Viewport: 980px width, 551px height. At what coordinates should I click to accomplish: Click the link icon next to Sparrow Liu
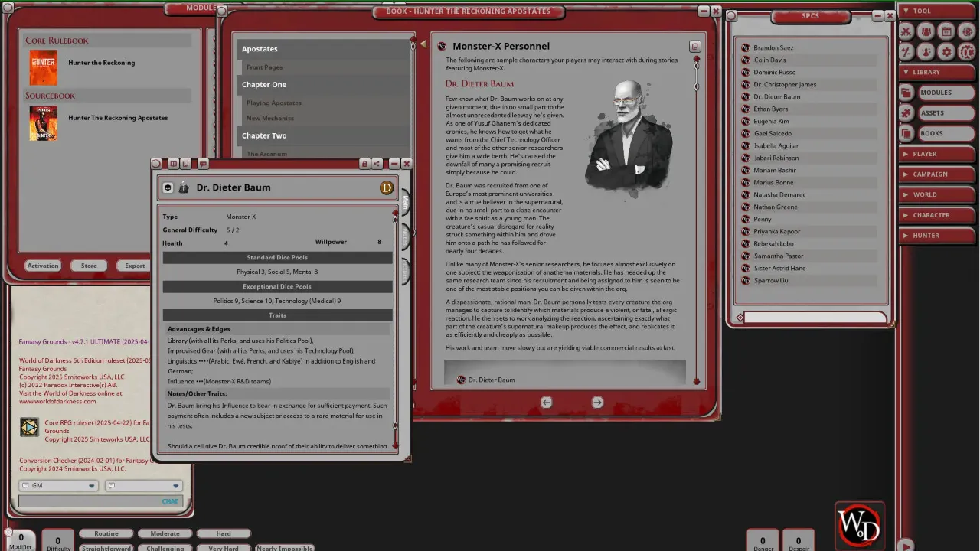point(746,280)
